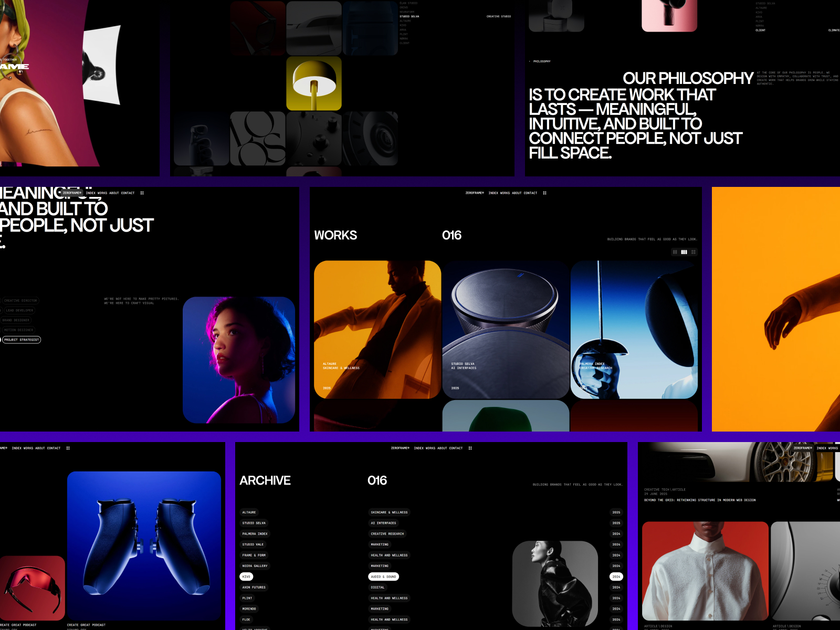This screenshot has height=630, width=840.
Task: Select PALMERA INDEX in the archive list
Action: tap(255, 533)
